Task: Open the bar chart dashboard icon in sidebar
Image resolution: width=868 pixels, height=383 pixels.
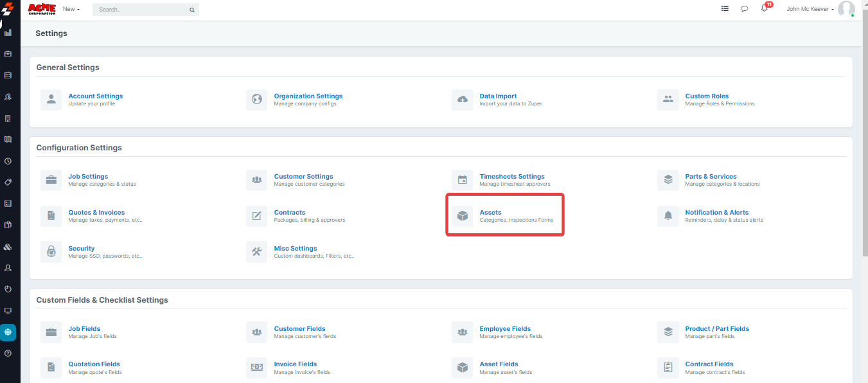Action: point(8,32)
